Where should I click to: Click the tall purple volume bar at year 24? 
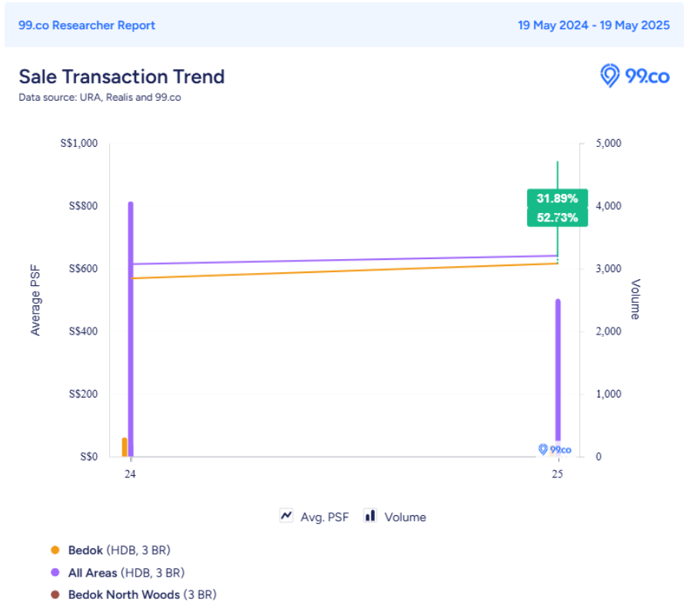131,331
